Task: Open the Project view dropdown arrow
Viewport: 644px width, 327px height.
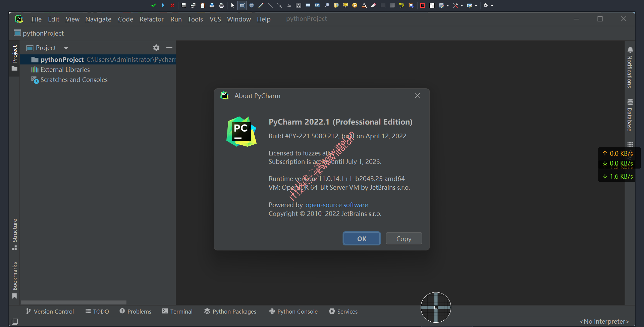Action: (x=66, y=48)
